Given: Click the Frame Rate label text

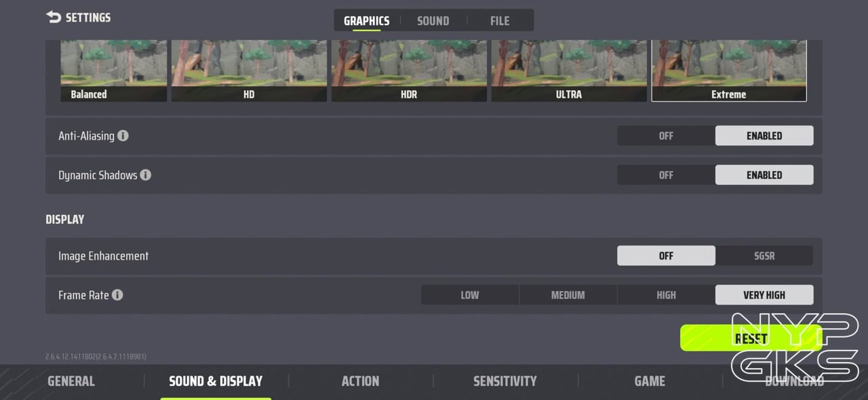Looking at the screenshot, I should click(x=83, y=295).
